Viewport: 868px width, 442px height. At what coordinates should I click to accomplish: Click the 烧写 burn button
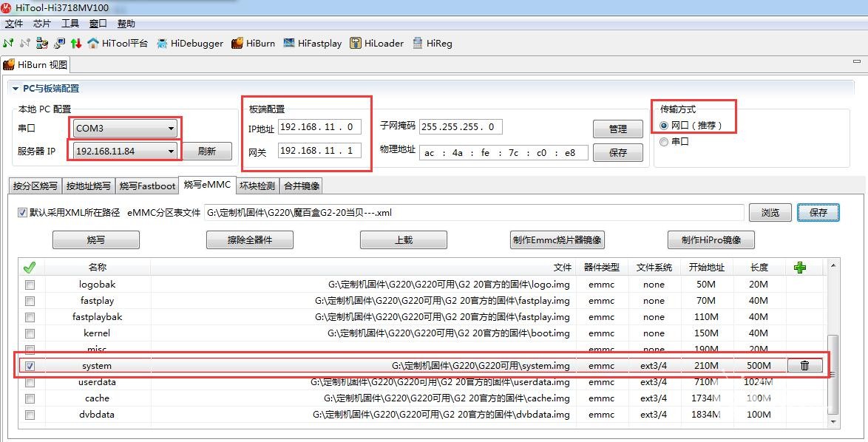click(96, 240)
